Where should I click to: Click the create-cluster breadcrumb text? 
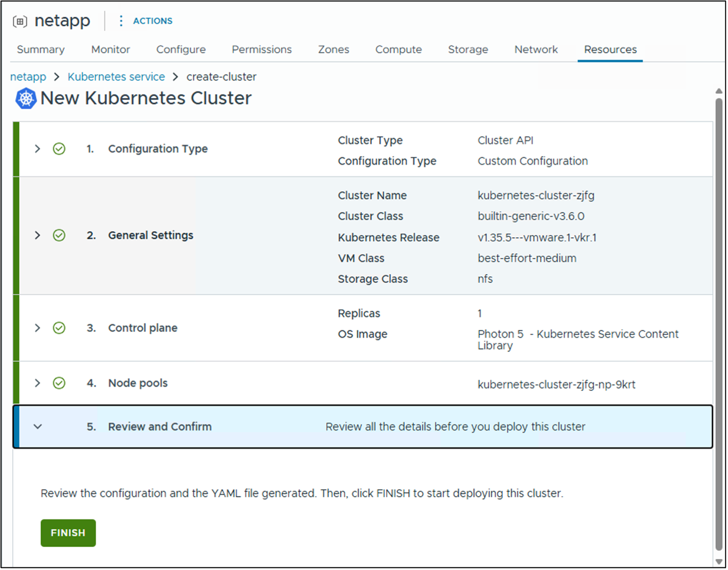tap(222, 77)
